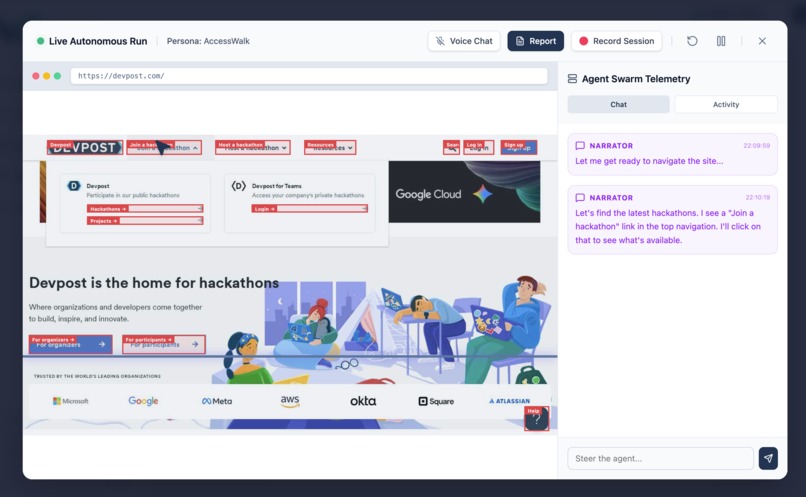
Task: Click the Google logo
Action: click(x=143, y=401)
